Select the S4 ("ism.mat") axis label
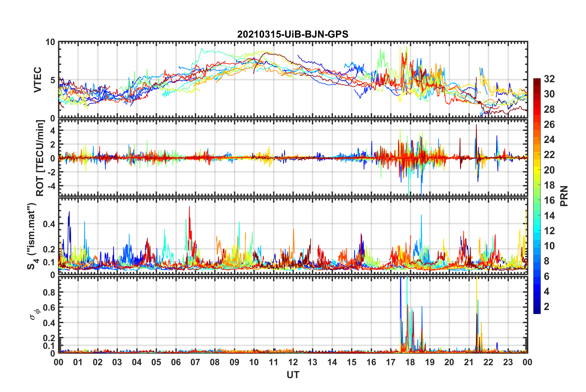586x392 pixels. point(32,236)
